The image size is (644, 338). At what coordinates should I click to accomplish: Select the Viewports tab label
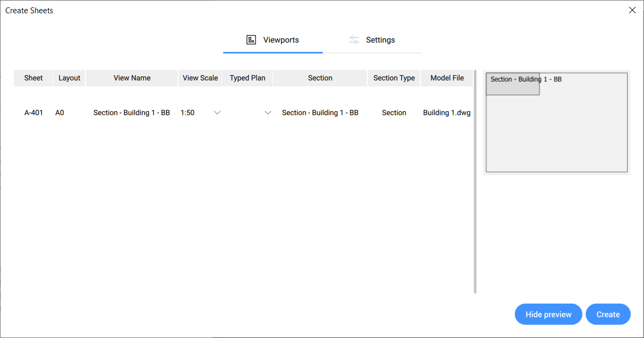click(281, 40)
